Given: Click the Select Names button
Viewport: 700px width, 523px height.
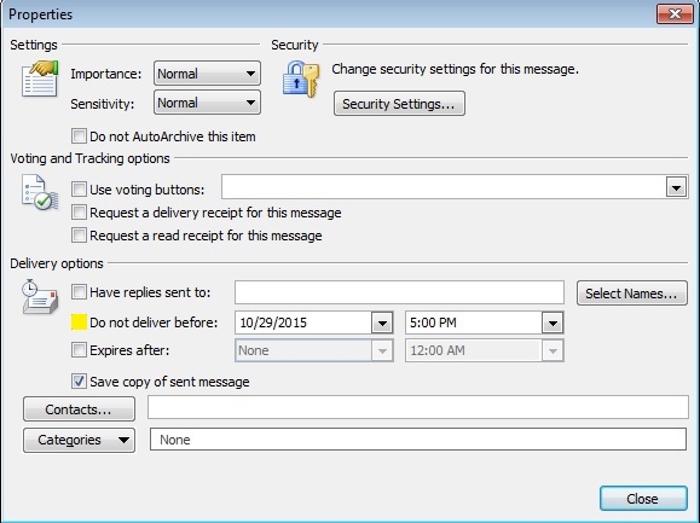Looking at the screenshot, I should point(632,293).
